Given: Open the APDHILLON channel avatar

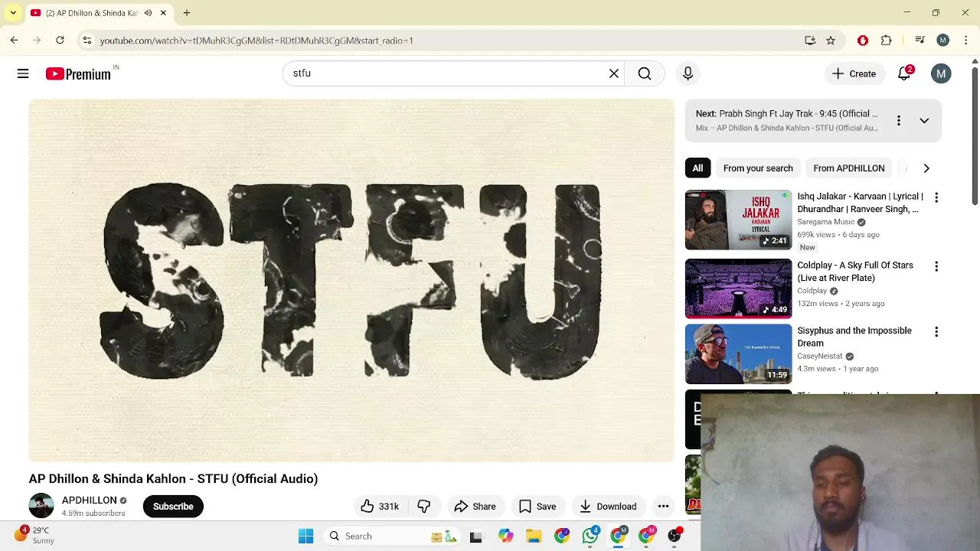Looking at the screenshot, I should (x=41, y=506).
